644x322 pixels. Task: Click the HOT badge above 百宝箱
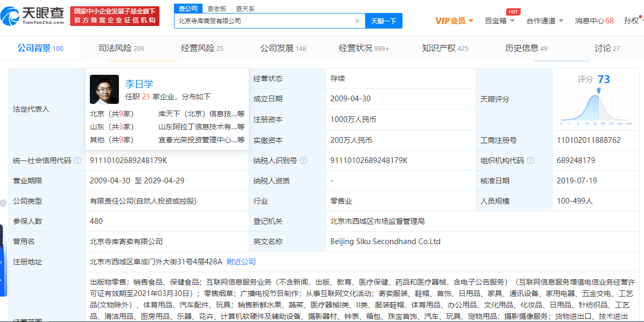[513, 11]
